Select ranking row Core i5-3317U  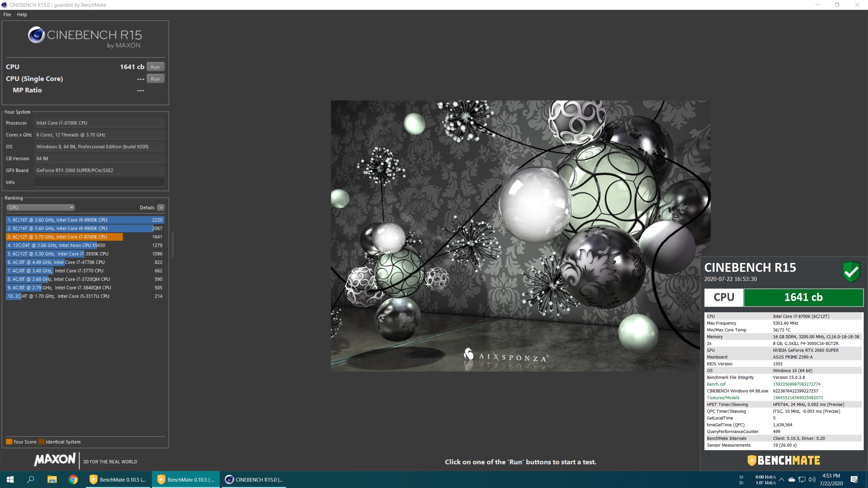85,296
